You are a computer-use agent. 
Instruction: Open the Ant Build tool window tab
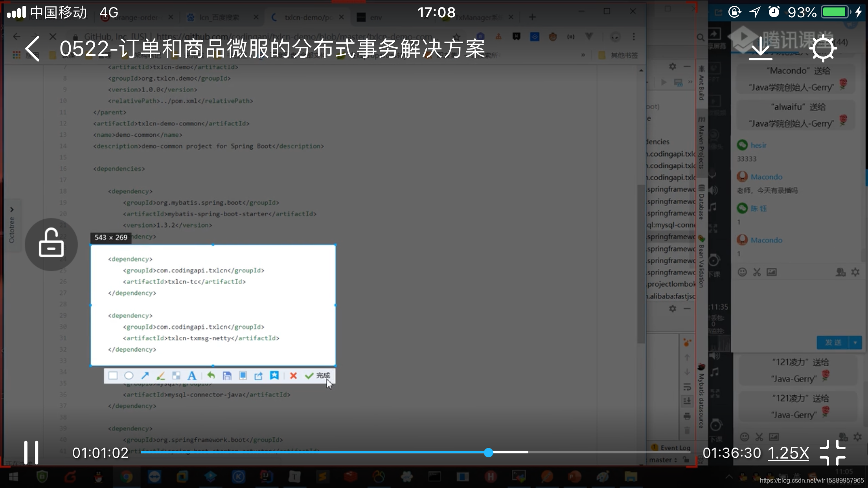(x=701, y=83)
